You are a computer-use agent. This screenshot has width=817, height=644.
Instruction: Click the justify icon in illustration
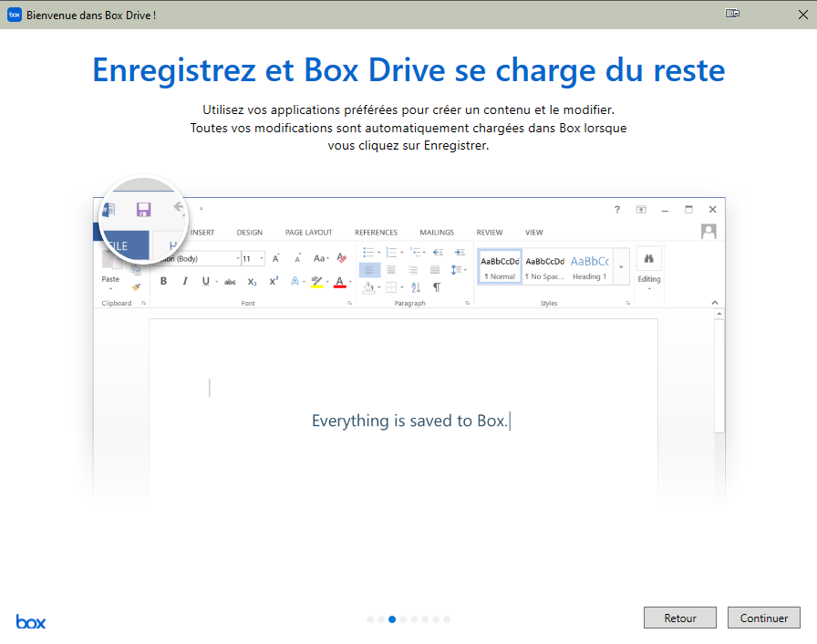click(435, 270)
